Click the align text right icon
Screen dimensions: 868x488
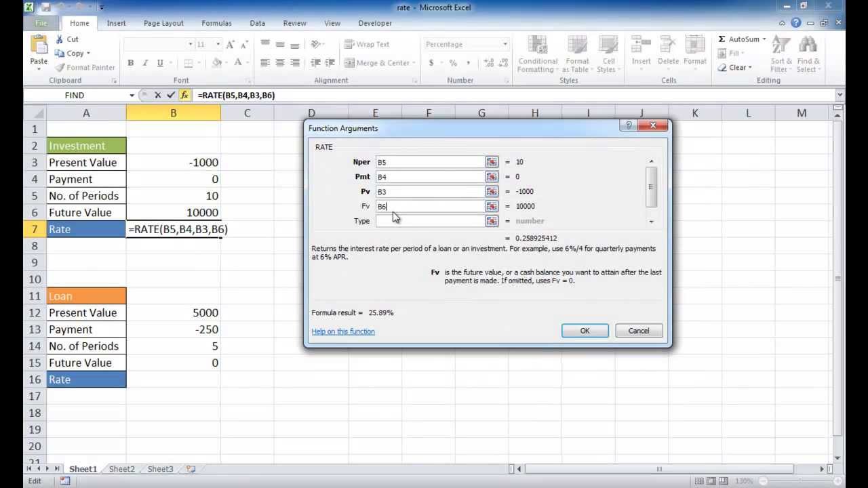294,63
